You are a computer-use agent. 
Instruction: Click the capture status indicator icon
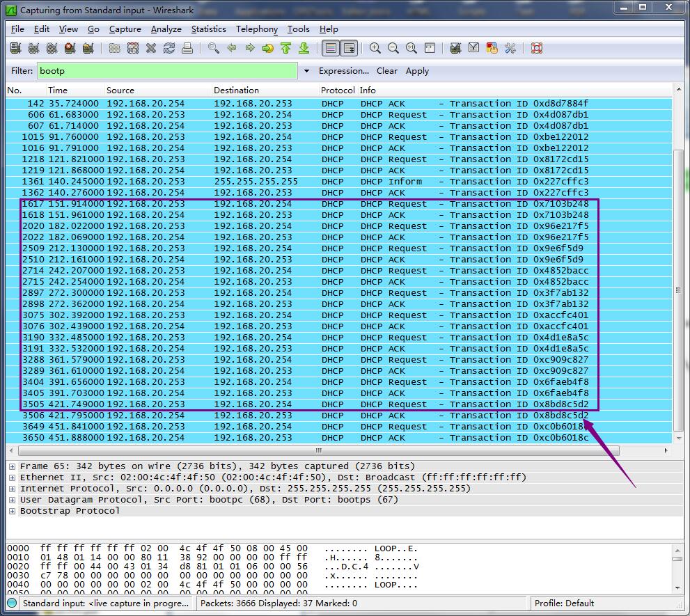click(12, 603)
